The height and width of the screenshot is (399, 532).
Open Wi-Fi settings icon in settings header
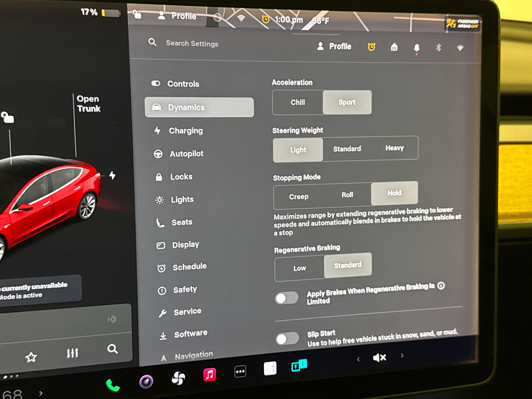click(460, 48)
